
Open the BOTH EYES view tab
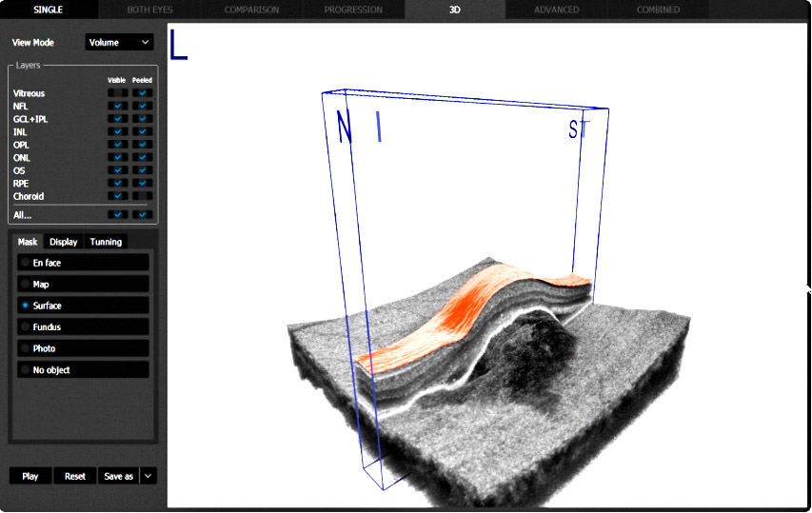(x=149, y=10)
